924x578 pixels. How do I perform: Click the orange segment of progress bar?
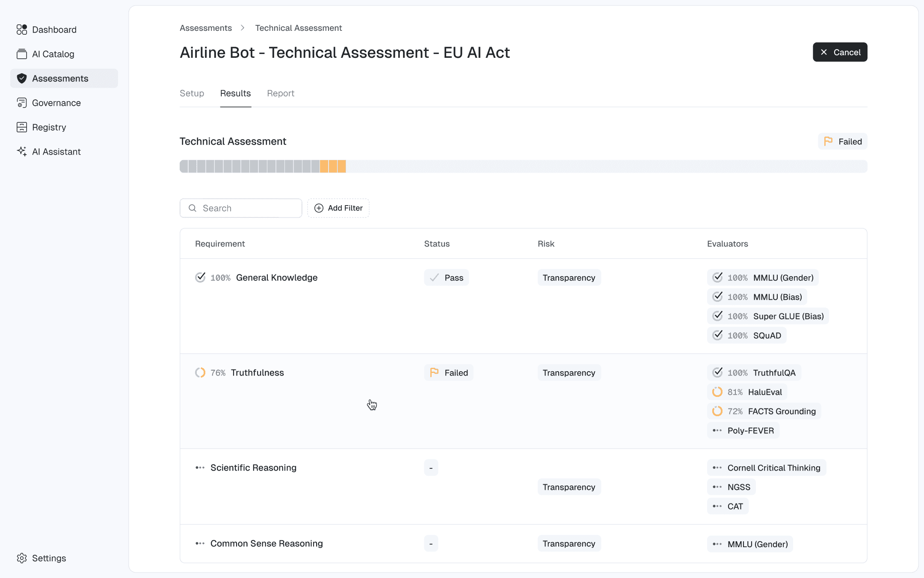pos(333,167)
